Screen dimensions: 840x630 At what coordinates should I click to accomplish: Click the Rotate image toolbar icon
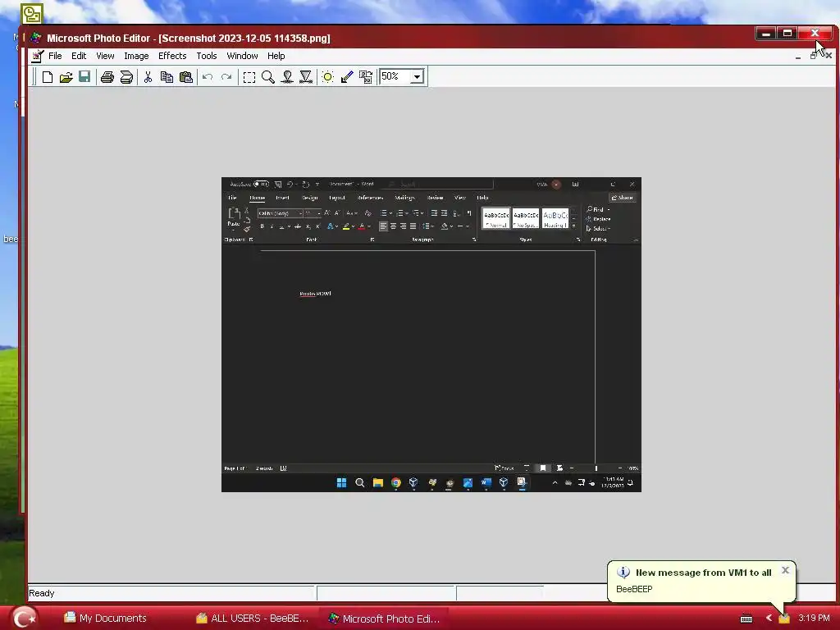pos(366,77)
